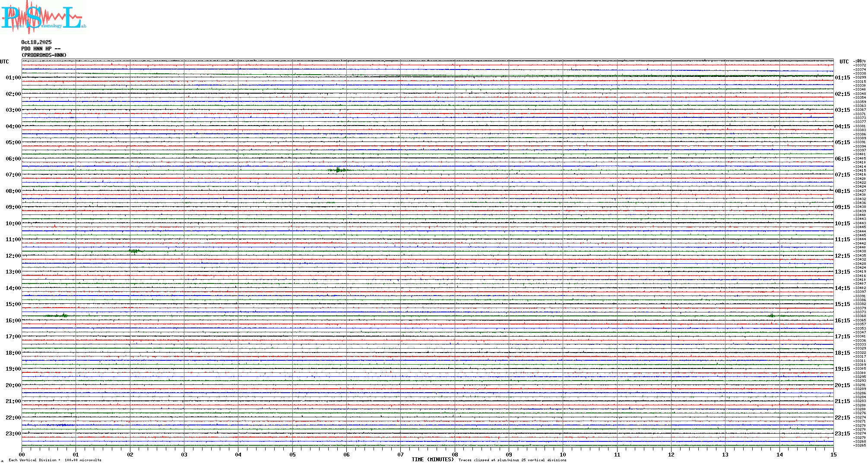
Task: Click the left UTC axis label
Action: [4, 62]
